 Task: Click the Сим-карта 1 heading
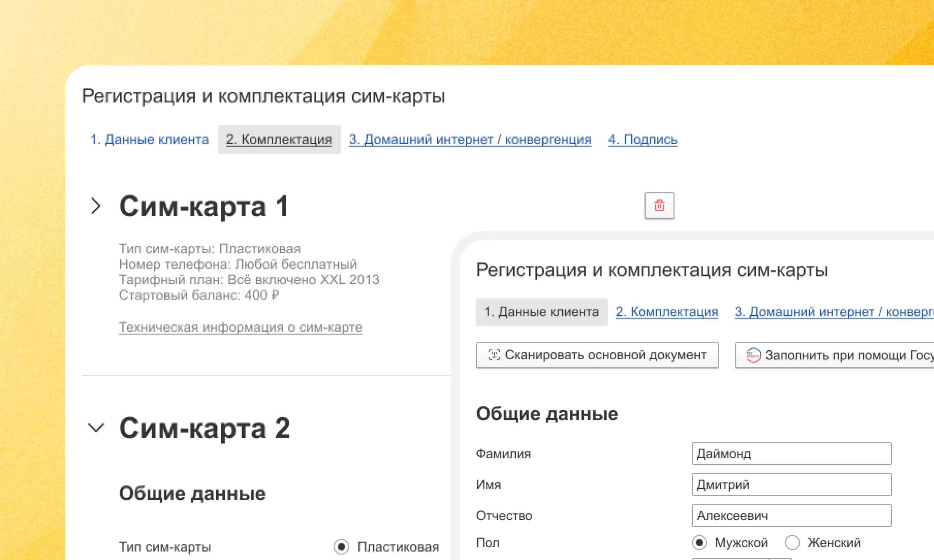(204, 206)
